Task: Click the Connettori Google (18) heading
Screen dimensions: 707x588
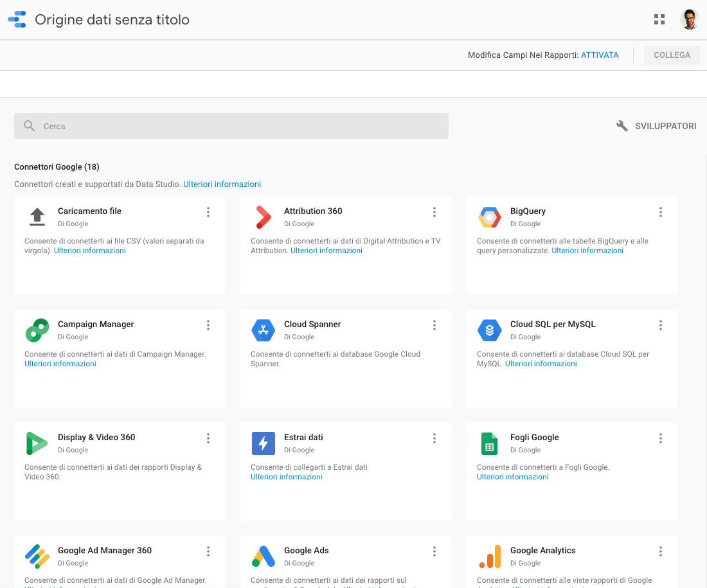Action: (x=57, y=167)
